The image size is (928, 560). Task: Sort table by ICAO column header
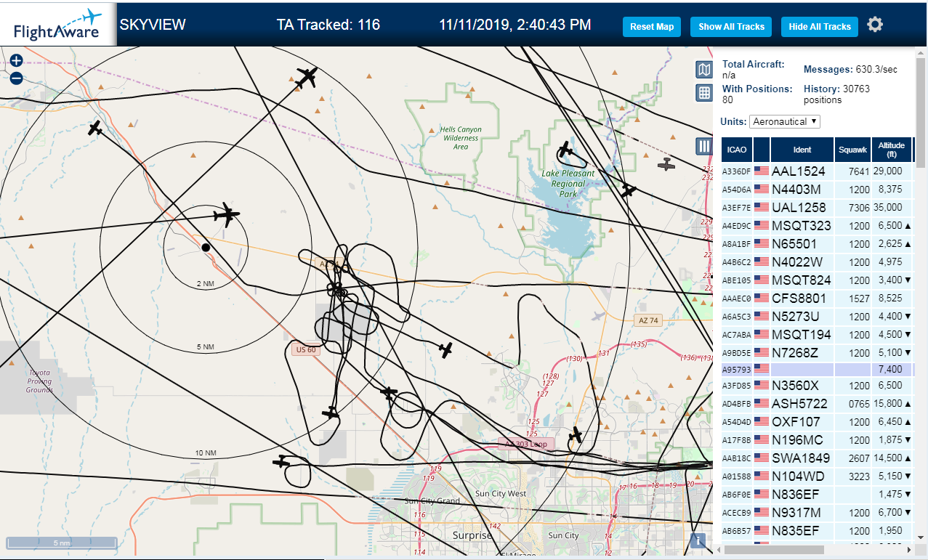pos(737,150)
